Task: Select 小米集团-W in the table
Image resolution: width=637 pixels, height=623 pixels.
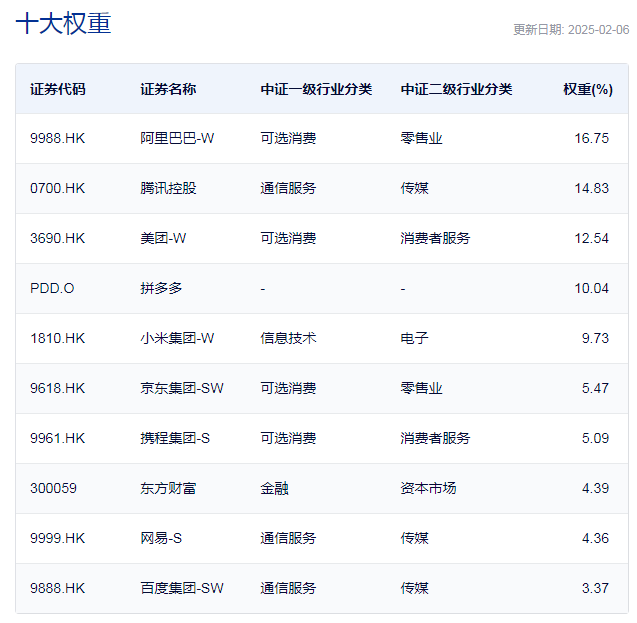Action: click(177, 338)
